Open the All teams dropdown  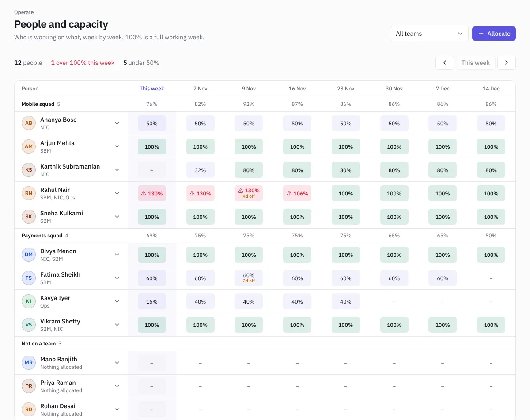429,34
